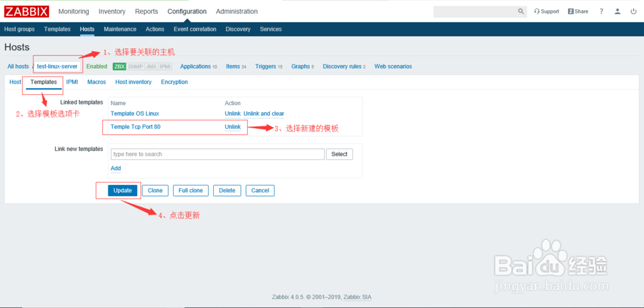Open Temple Tcp Port 80 template link
Viewport: 644px width, 308px height.
pyautogui.click(x=135, y=127)
